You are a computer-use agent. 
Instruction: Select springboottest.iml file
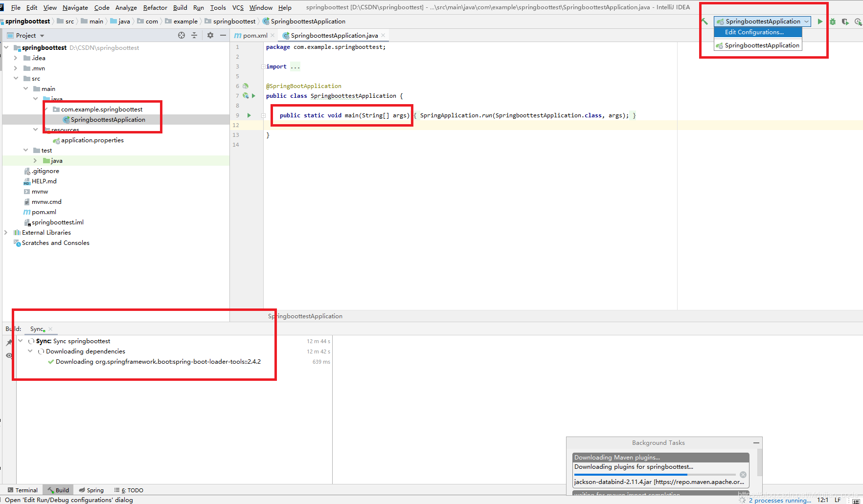[53, 222]
